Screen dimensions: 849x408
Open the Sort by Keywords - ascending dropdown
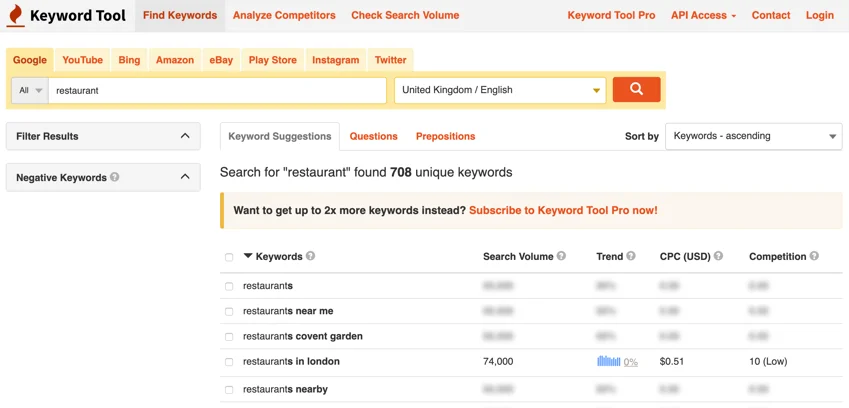[x=754, y=136]
